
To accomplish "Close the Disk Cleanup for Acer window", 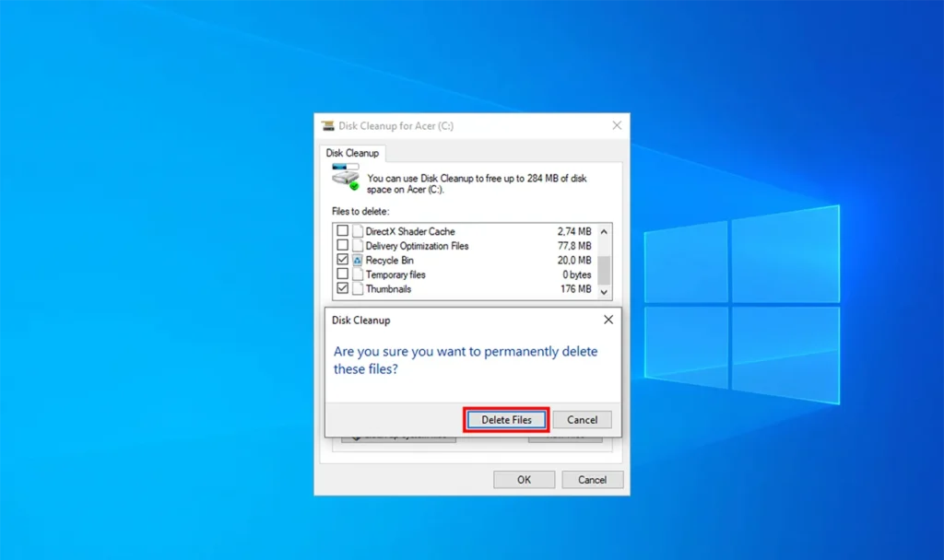I will [617, 125].
